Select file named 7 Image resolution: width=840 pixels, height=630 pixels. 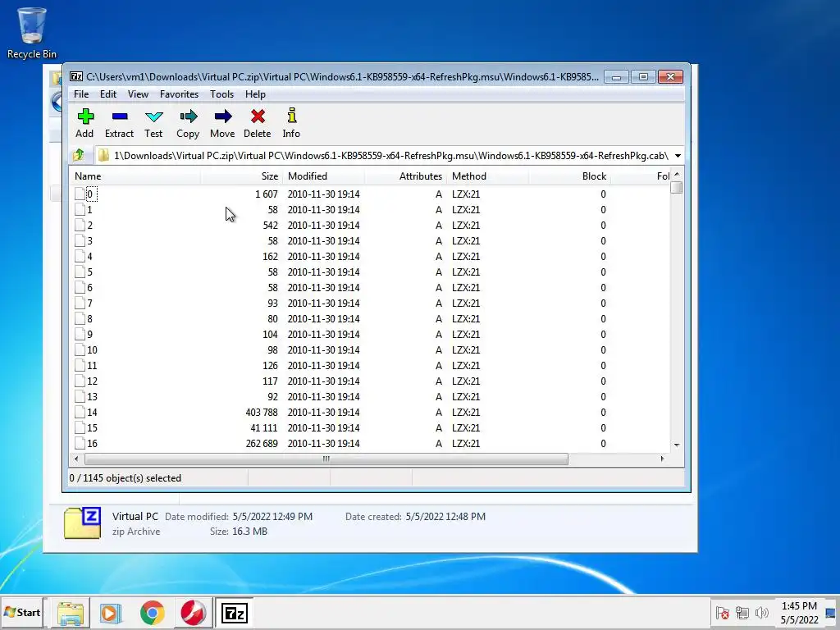click(x=89, y=304)
